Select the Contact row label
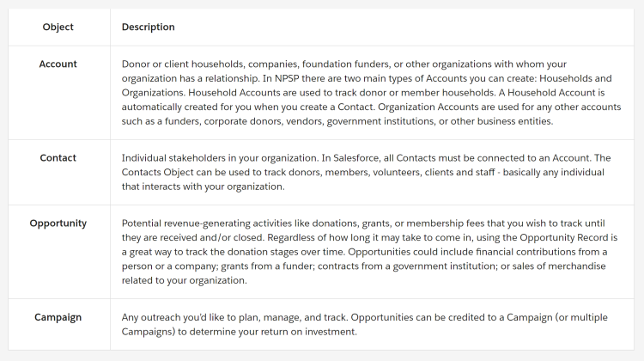Screen dimensions: 644x361 pyautogui.click(x=58, y=158)
